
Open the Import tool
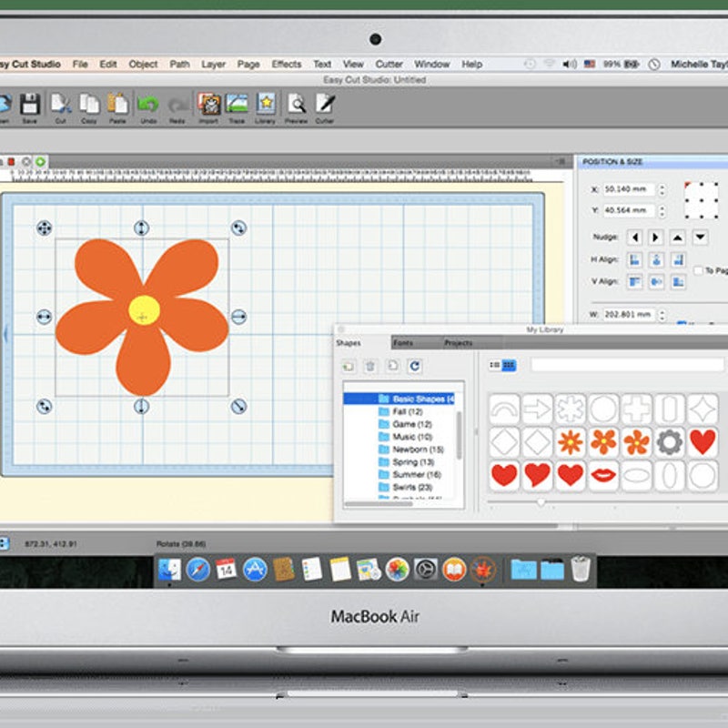pyautogui.click(x=207, y=104)
